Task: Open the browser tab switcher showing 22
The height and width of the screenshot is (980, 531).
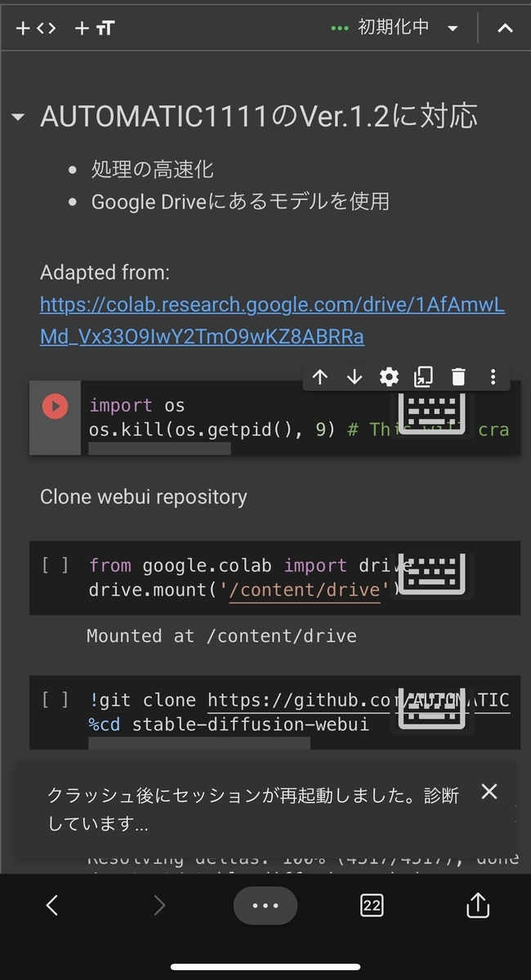Action: 372,905
